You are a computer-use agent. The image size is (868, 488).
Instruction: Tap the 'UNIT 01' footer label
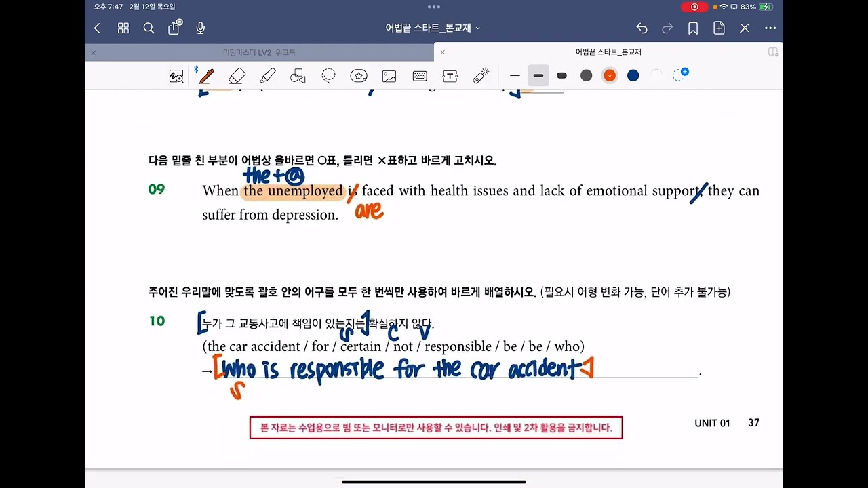(712, 423)
